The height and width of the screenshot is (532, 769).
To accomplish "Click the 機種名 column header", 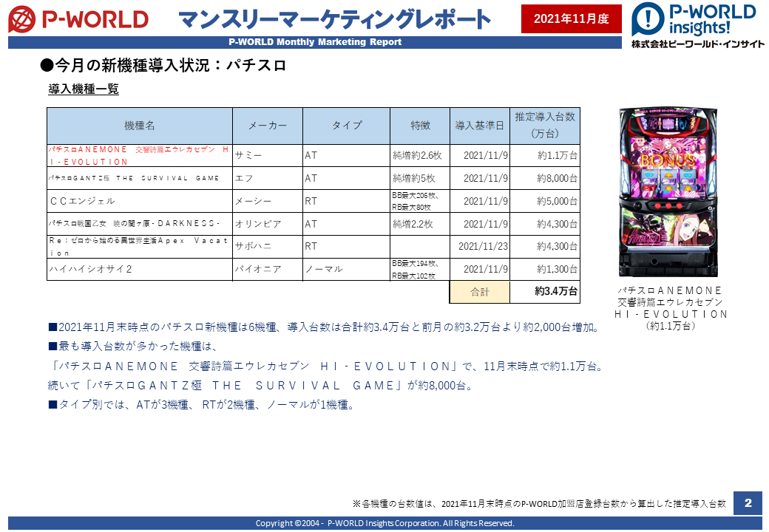I will coord(140,126).
